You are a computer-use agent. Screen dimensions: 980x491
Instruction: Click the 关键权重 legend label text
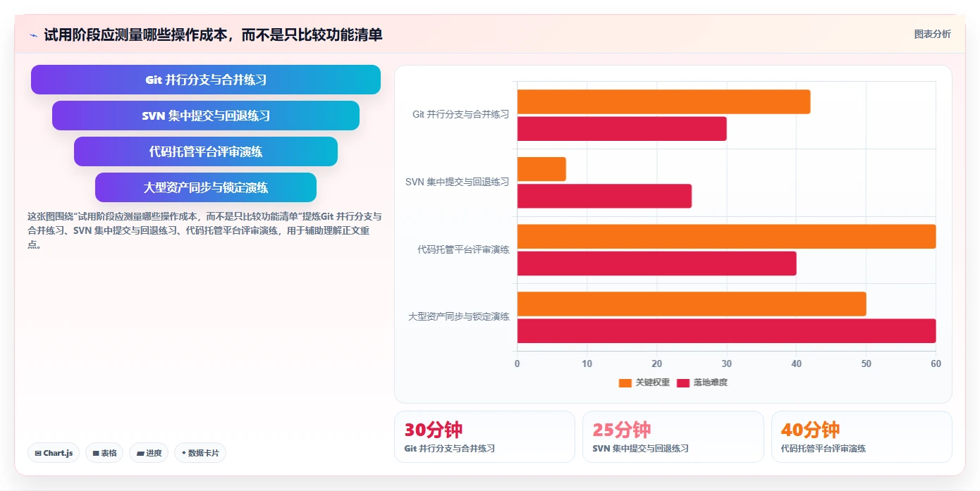click(x=652, y=383)
